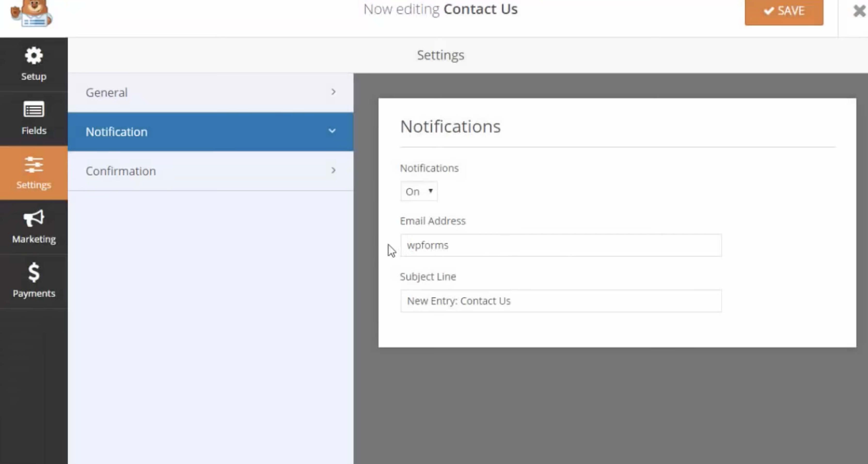Close the form builder with X
The image size is (868, 464).
(860, 11)
